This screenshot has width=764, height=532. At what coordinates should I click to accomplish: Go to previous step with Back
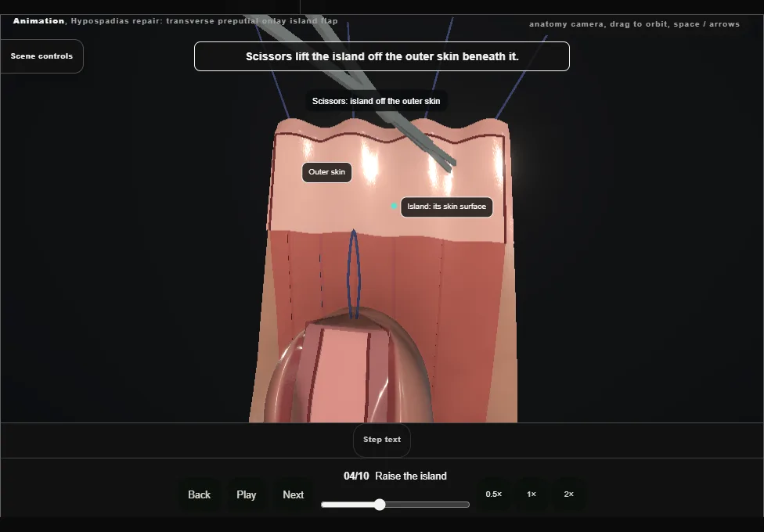200,494
